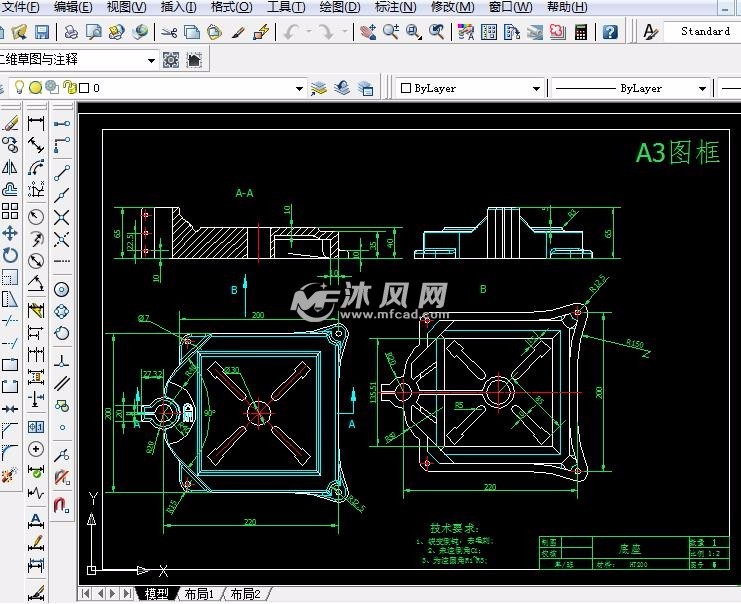Toggle layer 0 freeze sun icon
This screenshot has width=741, height=604.
[x=35, y=88]
